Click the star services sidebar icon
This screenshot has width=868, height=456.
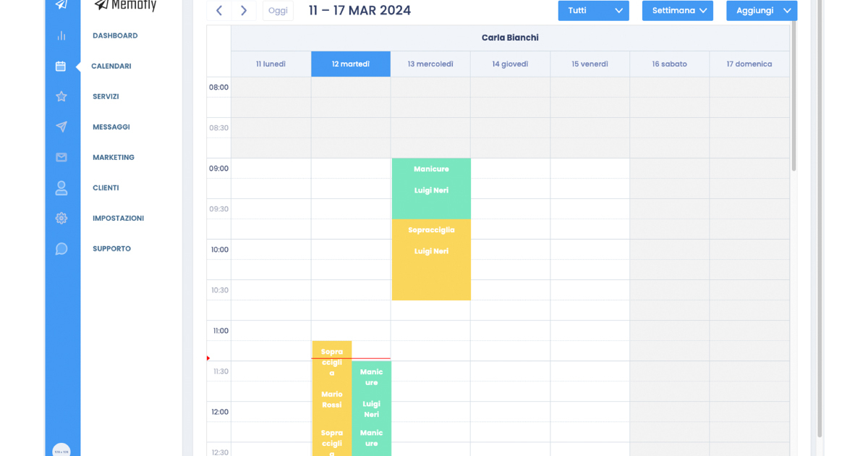(x=61, y=96)
